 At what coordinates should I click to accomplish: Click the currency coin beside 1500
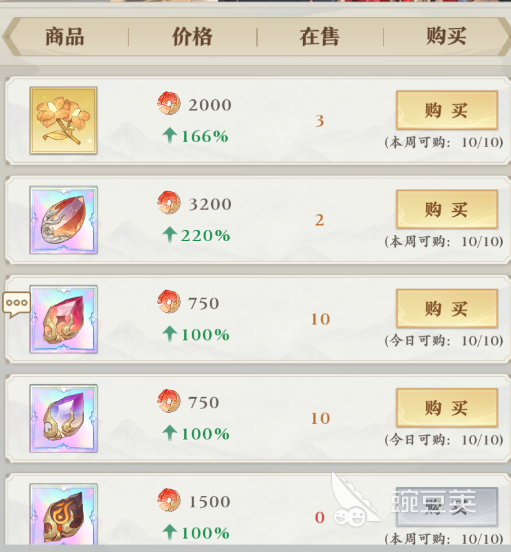(x=169, y=500)
